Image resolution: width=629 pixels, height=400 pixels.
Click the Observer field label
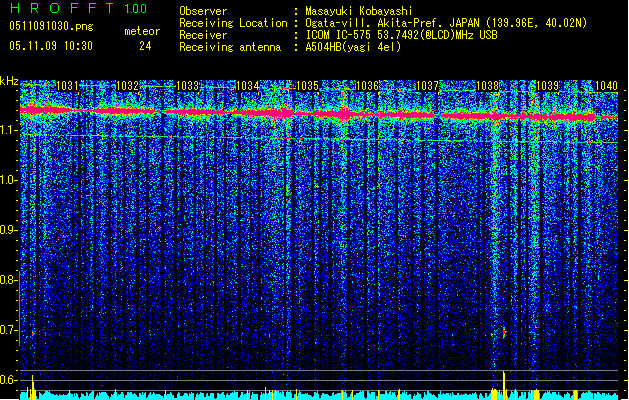pos(203,11)
